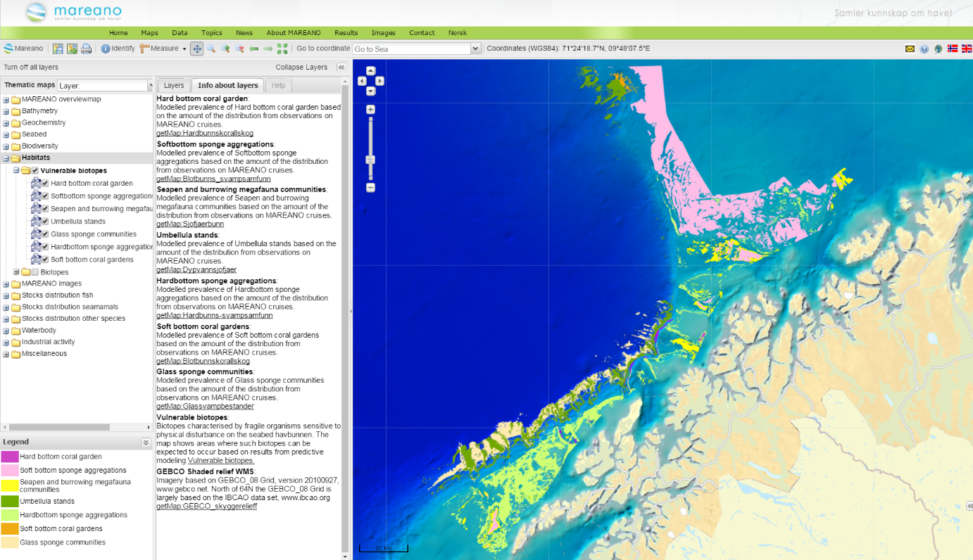973x560 pixels.
Task: Open the save map icon in the toolbar
Action: pos(58,49)
